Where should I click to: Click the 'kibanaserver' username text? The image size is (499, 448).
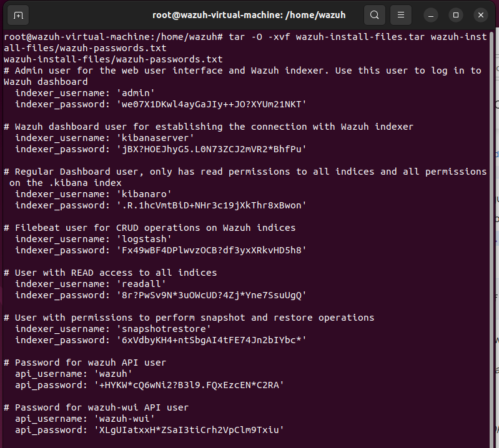coord(155,138)
